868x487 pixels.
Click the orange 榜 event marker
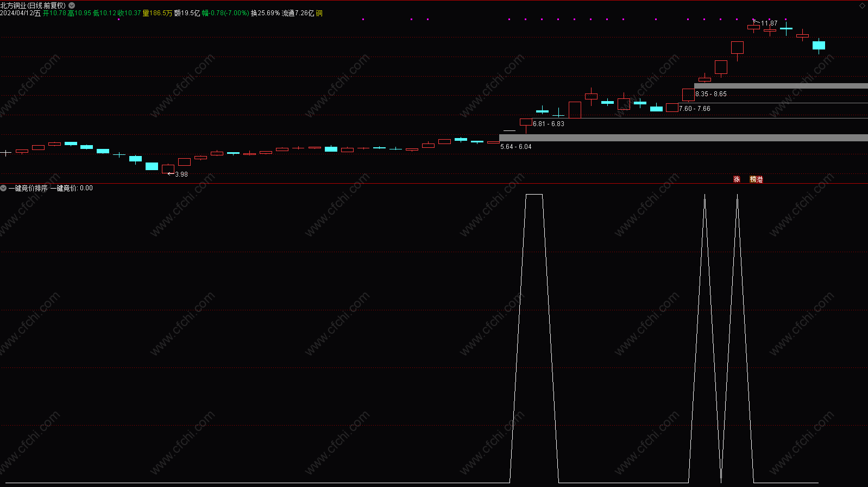click(753, 179)
